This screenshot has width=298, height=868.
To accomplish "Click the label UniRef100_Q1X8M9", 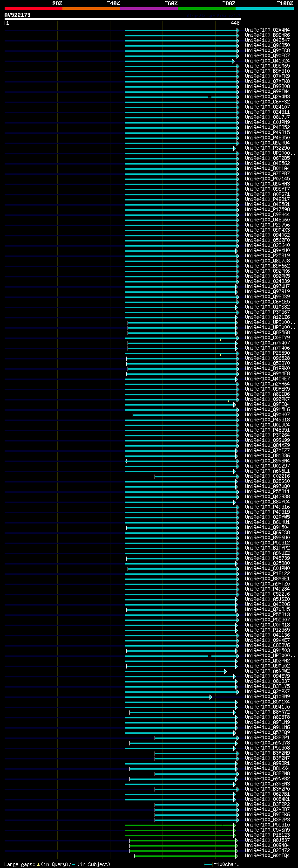I will coord(267,697).
